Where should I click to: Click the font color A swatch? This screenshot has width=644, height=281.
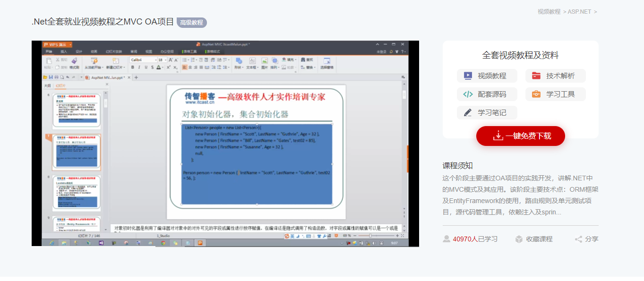point(158,67)
